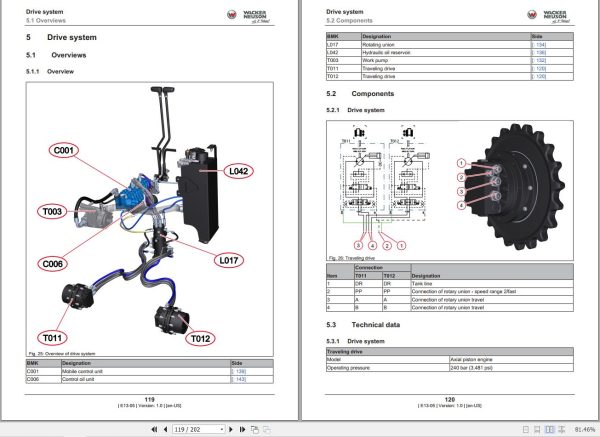Click the L042 callout label
Image resolution: width=600 pixels, height=437 pixels.
[238, 171]
